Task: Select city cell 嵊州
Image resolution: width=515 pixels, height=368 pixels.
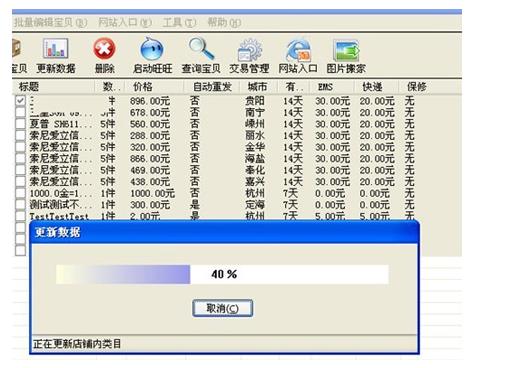Action: click(x=255, y=124)
